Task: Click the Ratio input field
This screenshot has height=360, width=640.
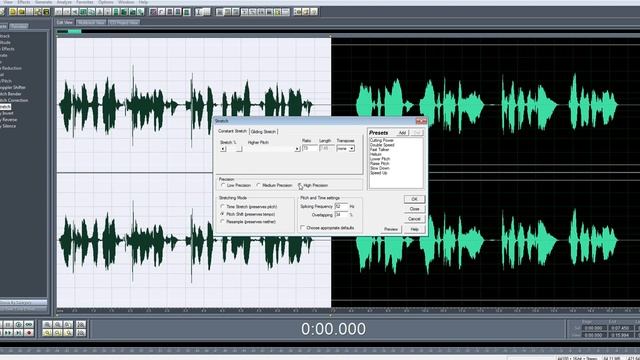Action: (309, 149)
